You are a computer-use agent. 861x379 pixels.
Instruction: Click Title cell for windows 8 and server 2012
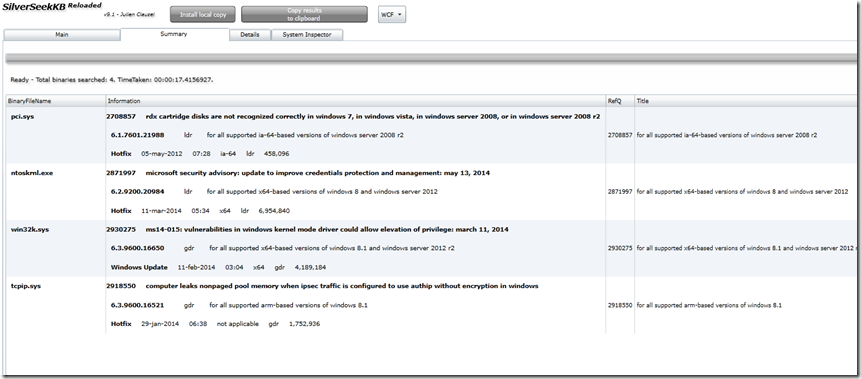(742, 192)
